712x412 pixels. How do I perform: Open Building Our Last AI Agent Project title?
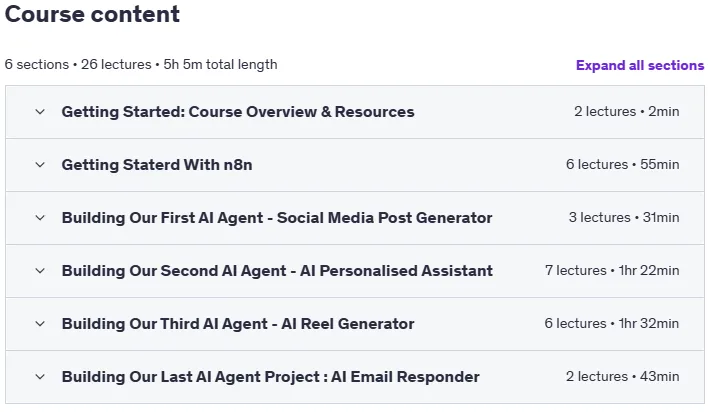[x=271, y=377]
